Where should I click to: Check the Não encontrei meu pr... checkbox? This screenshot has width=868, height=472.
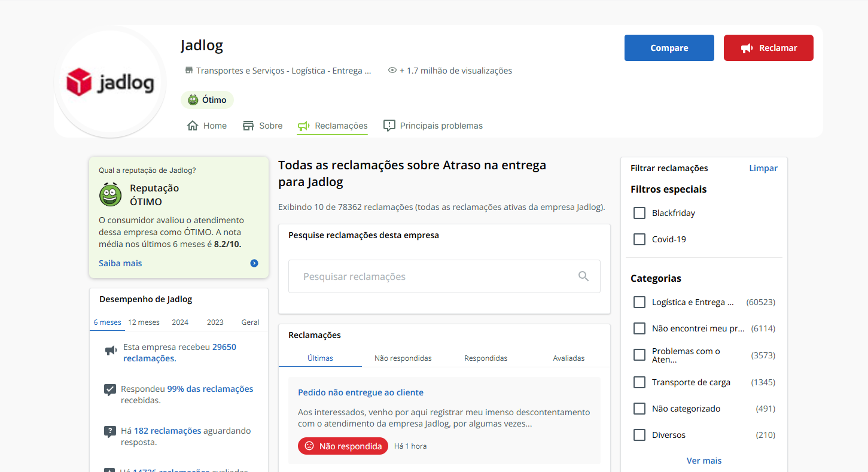pyautogui.click(x=639, y=328)
